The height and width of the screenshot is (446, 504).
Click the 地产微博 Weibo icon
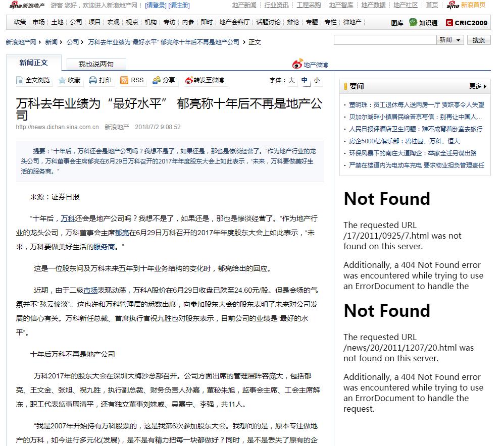pos(297,64)
